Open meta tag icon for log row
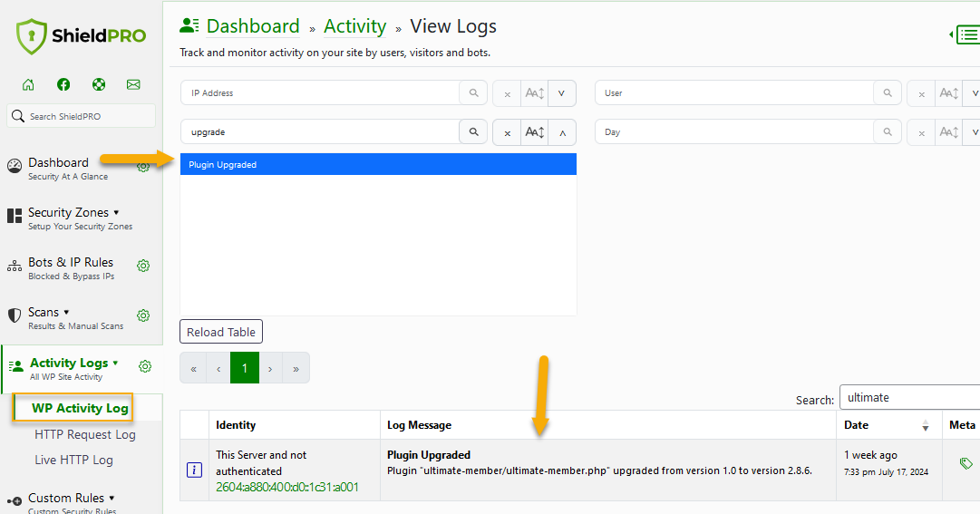Screen dimensions: 980x514 [x=966, y=463]
